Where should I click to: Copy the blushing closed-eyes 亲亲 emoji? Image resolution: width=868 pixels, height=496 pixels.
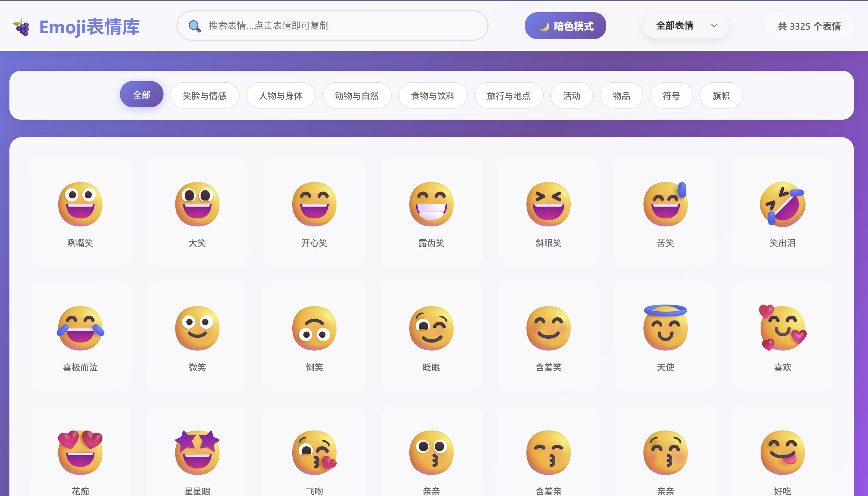pos(665,452)
